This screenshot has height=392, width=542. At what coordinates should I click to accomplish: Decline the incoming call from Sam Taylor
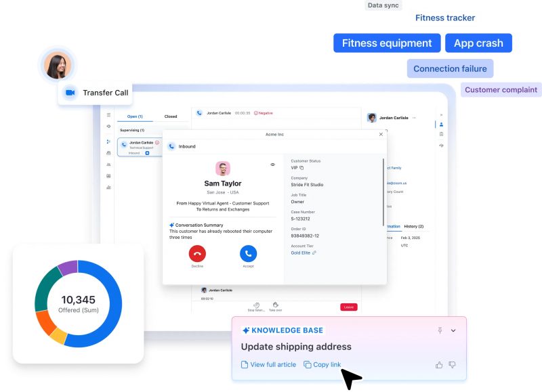pos(197,254)
